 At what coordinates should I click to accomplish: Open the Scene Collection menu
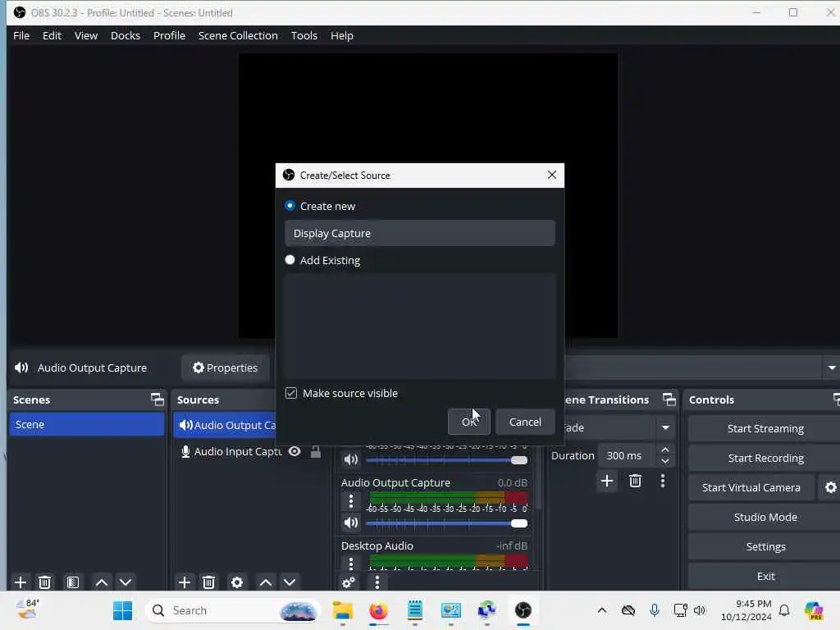[238, 35]
